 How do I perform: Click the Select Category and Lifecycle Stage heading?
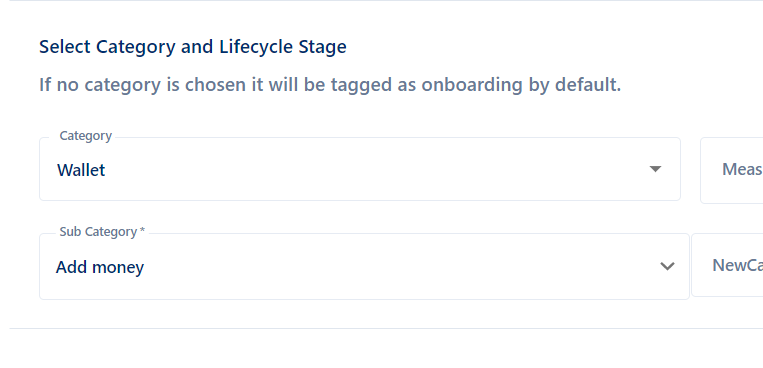[x=193, y=47]
